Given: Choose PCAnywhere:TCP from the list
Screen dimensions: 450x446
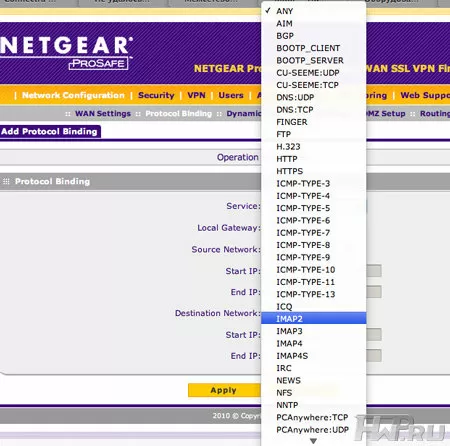Looking at the screenshot, I should pyautogui.click(x=312, y=417).
